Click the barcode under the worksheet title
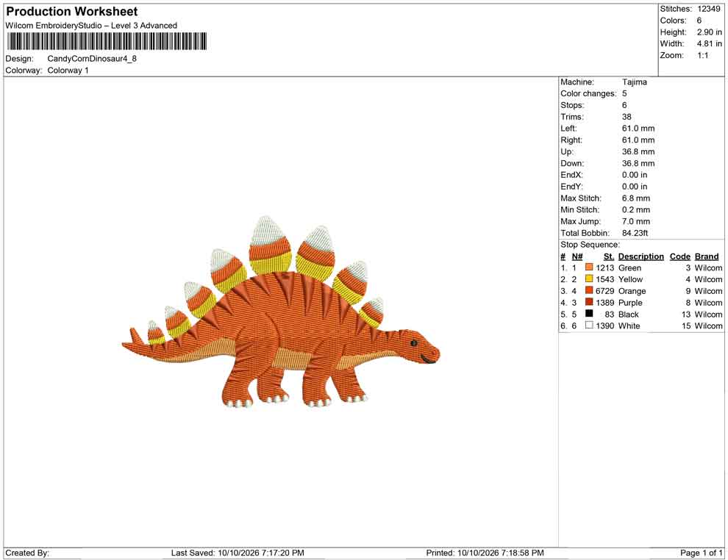 click(x=107, y=41)
